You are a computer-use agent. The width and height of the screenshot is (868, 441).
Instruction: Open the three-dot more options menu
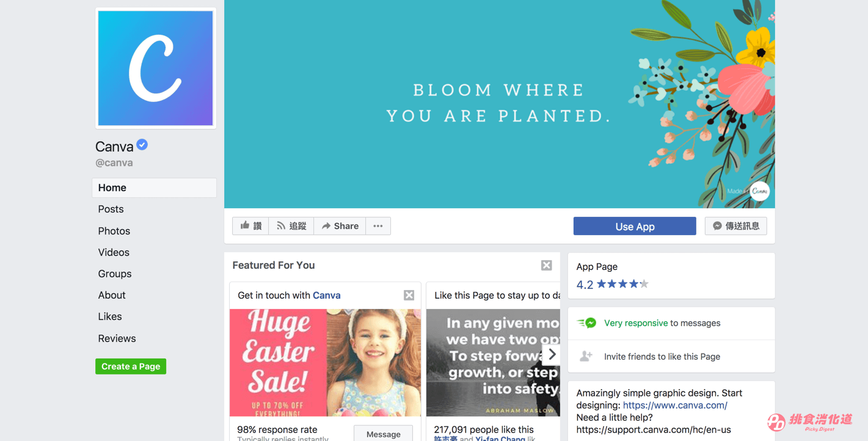(x=378, y=226)
